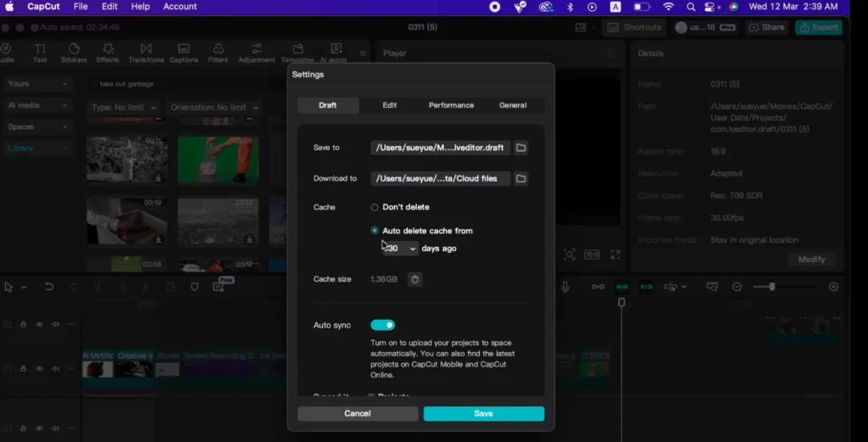Undo the last timeline action

tap(49, 287)
